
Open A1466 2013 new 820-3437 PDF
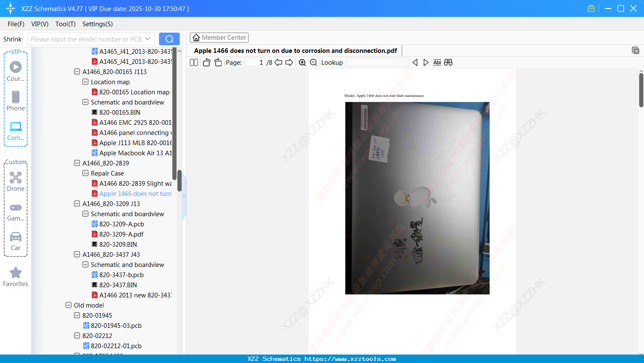point(132,295)
